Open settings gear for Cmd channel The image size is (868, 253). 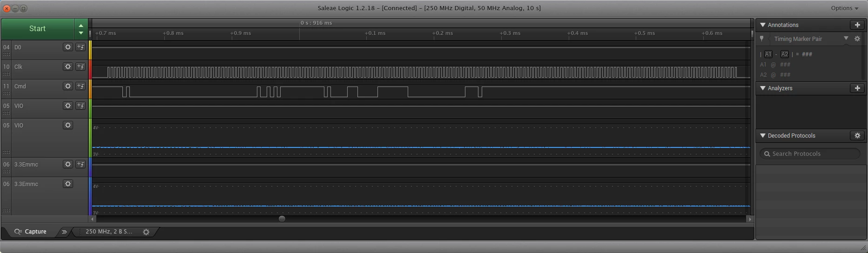pos(68,86)
